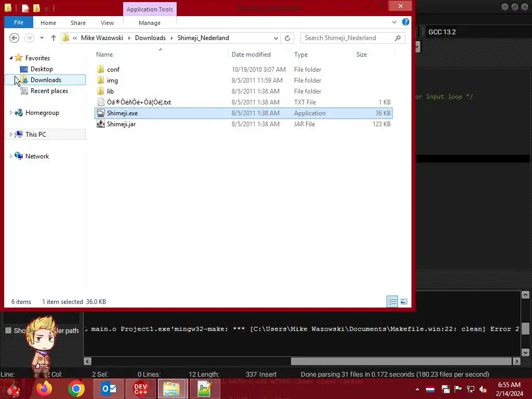This screenshot has height=399, width=532.
Task: Click the File Explorer taskbar button
Action: point(172,389)
